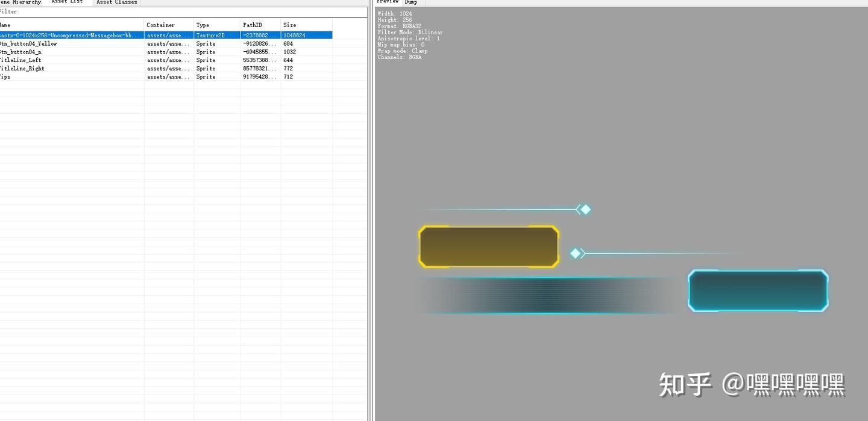Sort assets by the Type column
This screenshot has width=868, height=421.
tap(208, 25)
